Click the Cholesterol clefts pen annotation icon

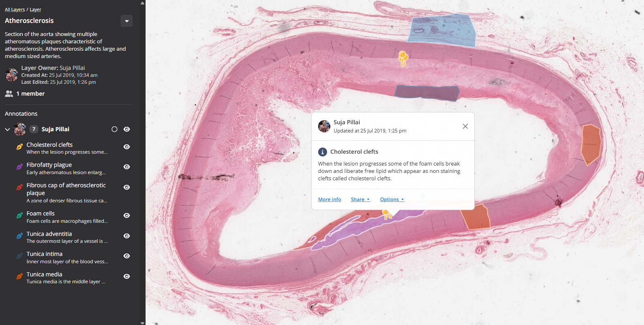pos(20,147)
